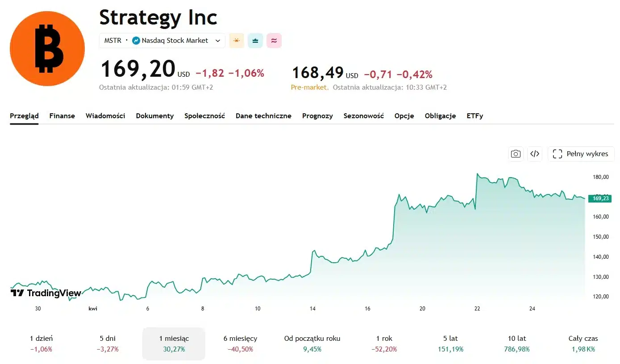
Task: Click the Strategy Inc title link
Action: click(x=158, y=18)
